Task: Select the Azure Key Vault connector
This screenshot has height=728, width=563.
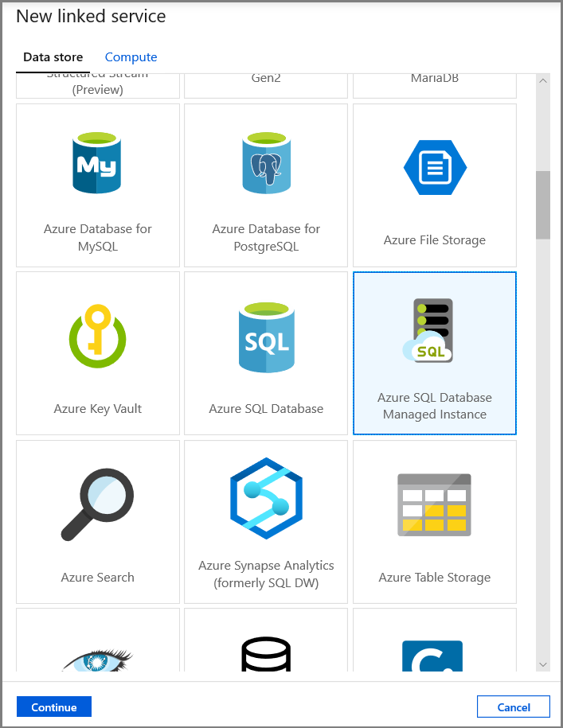Action: pyautogui.click(x=97, y=353)
